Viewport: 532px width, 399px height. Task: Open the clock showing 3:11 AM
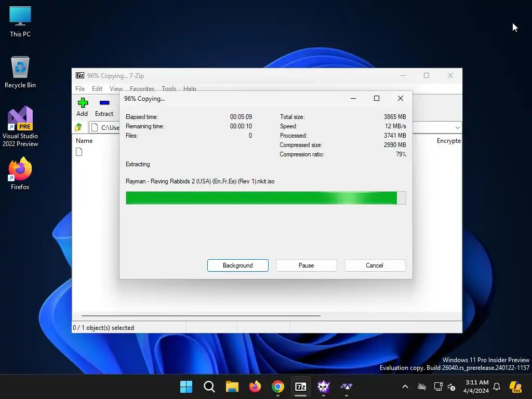[476, 387]
